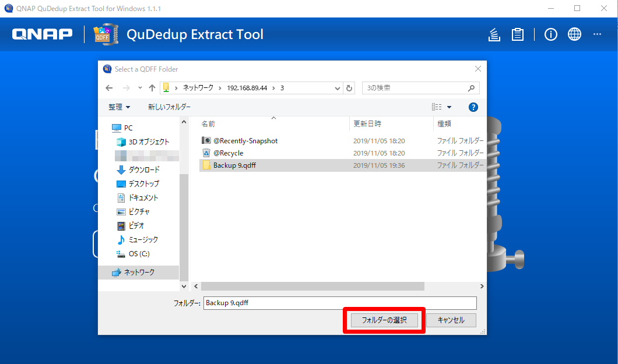The image size is (618, 364).
Task: Click the Backup 9.qdff folder icon
Action: coord(206,165)
